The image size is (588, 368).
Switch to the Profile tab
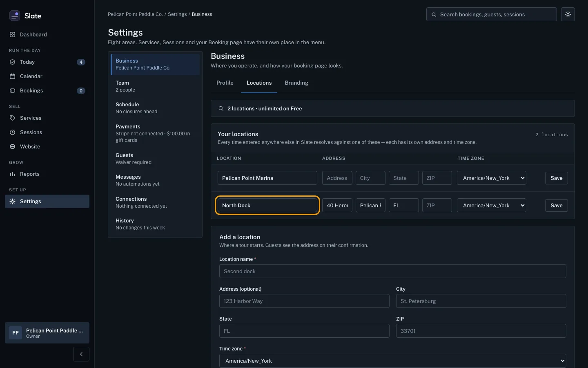(225, 83)
